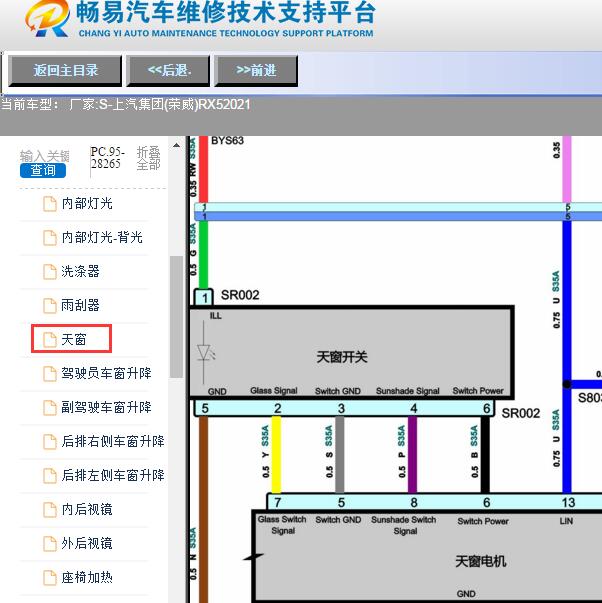This screenshot has height=603, width=602.
Task: Click the document icon beside 副驾驶车窗升降
Action: 50,408
